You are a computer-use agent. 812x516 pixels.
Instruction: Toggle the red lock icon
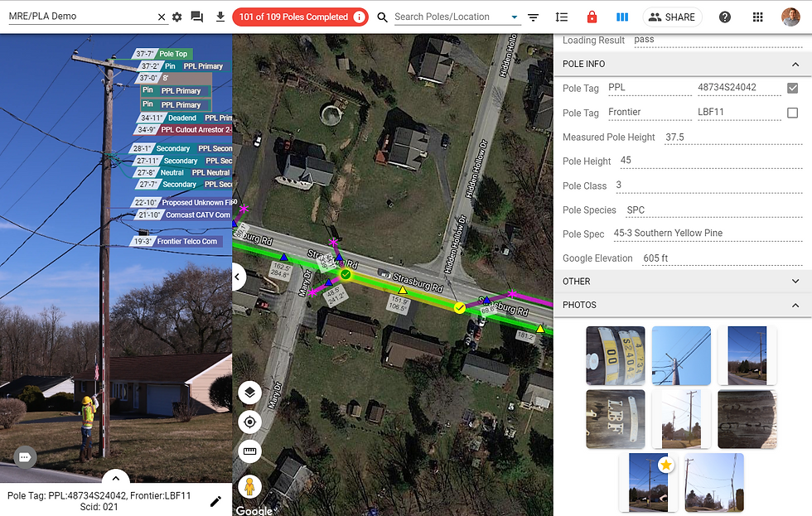592,17
